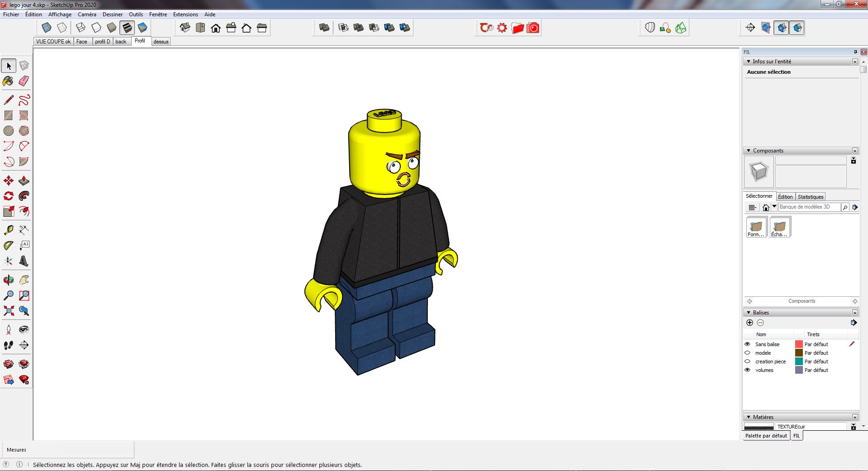Activate the Move tool

click(9, 181)
